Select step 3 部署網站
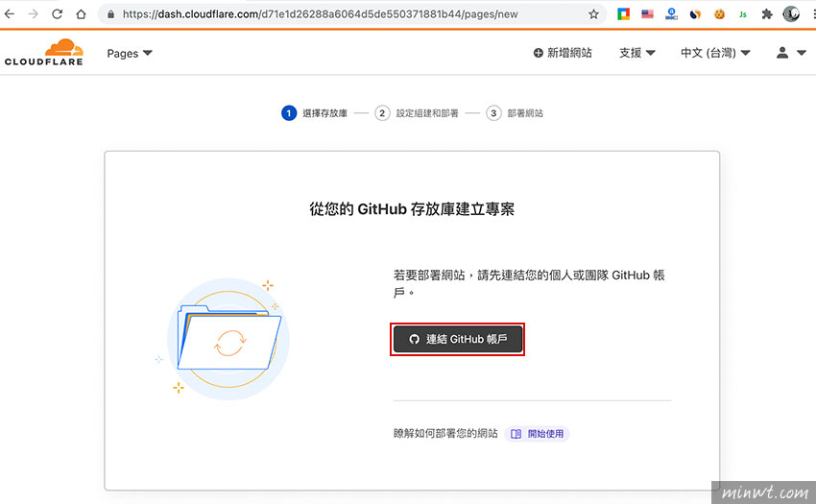Image resolution: width=816 pixels, height=504 pixels. coord(515,113)
